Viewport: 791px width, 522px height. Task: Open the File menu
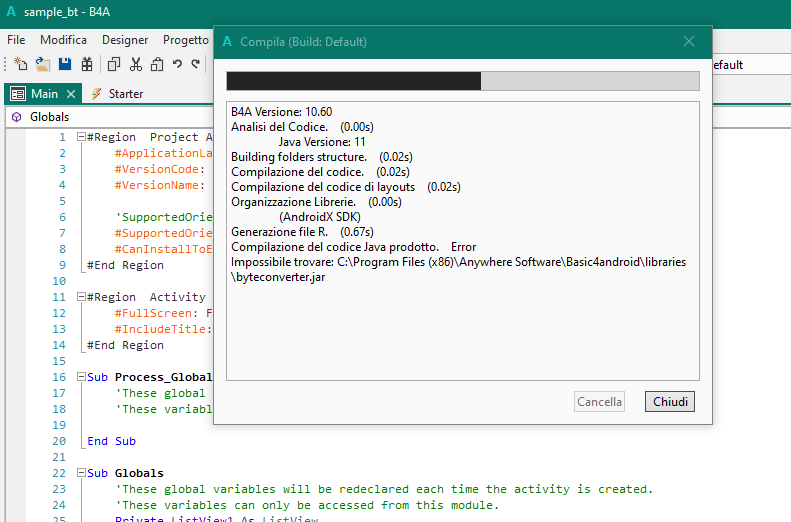(16, 40)
